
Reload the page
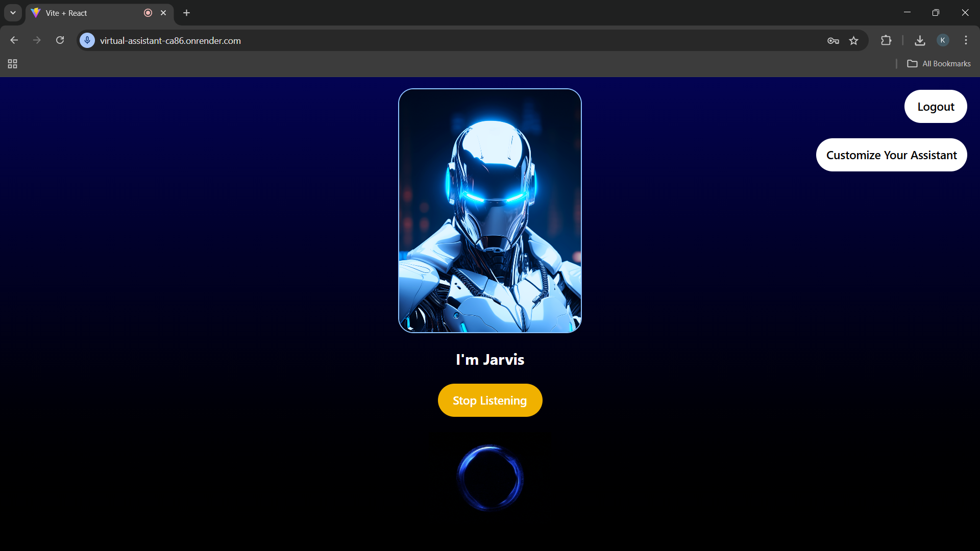point(60,40)
